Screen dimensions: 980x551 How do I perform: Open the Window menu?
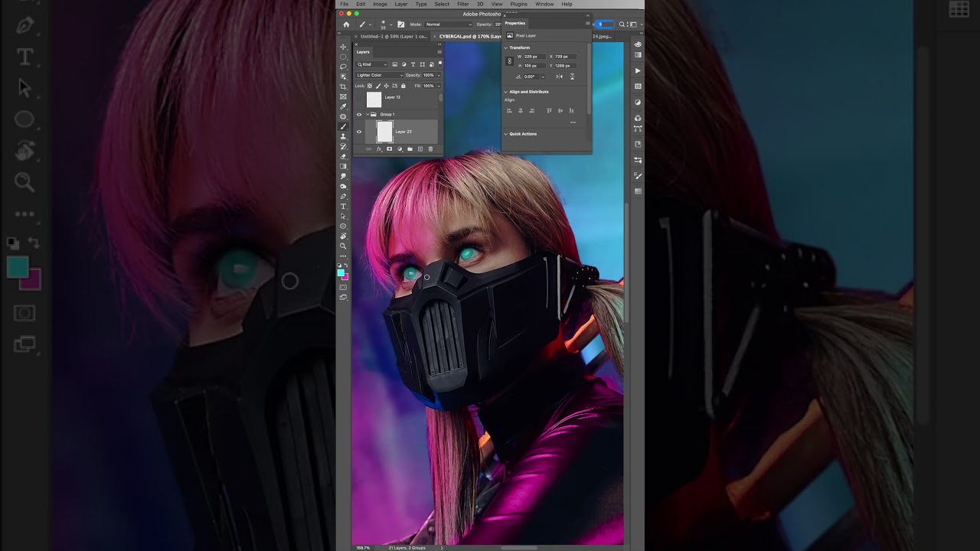click(544, 4)
